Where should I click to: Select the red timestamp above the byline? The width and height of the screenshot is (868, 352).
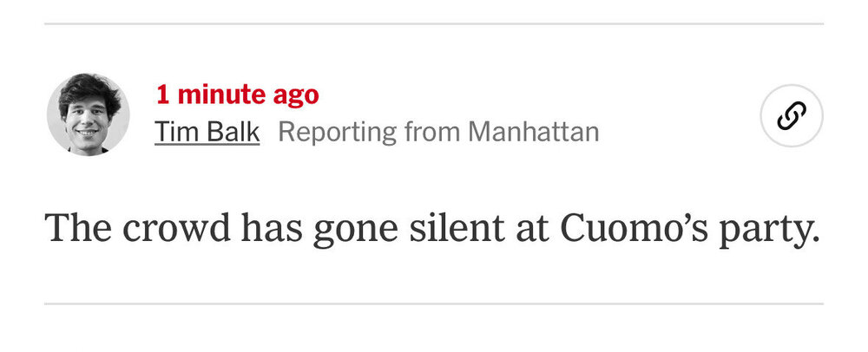(x=237, y=95)
